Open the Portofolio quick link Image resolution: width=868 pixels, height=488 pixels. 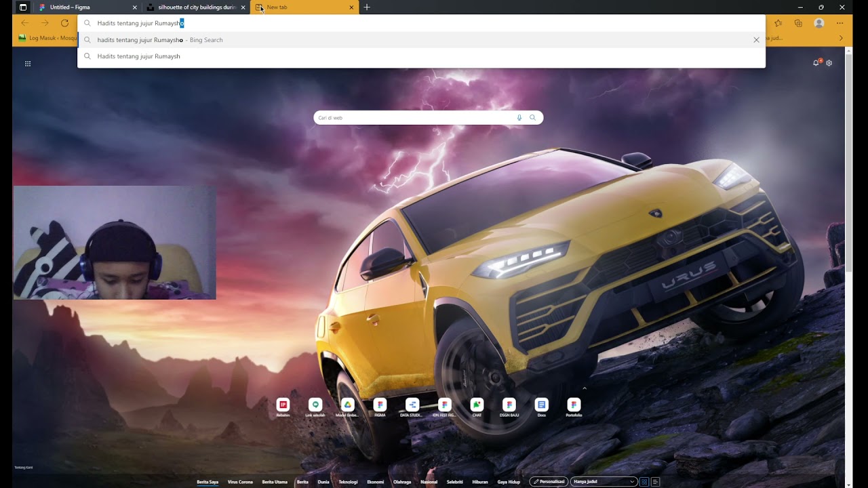click(x=574, y=407)
